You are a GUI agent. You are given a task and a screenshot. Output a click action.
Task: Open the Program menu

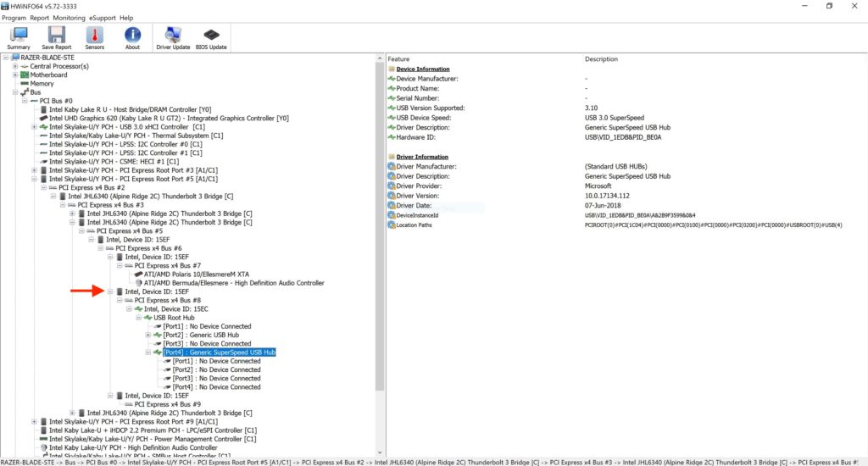tap(14, 17)
